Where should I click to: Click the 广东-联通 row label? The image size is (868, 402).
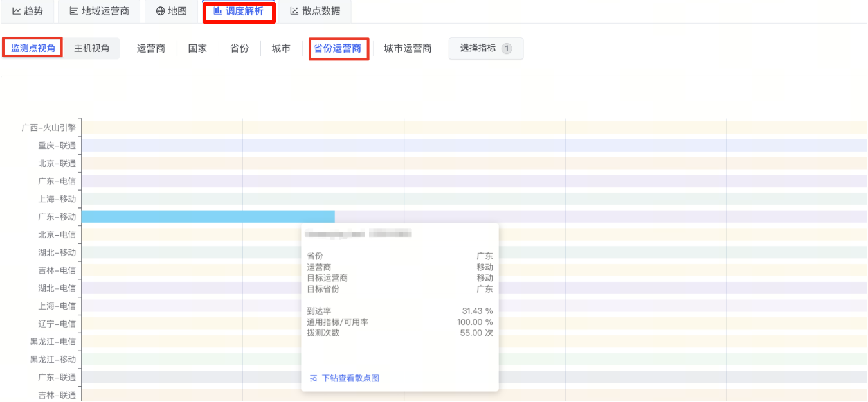(x=57, y=377)
